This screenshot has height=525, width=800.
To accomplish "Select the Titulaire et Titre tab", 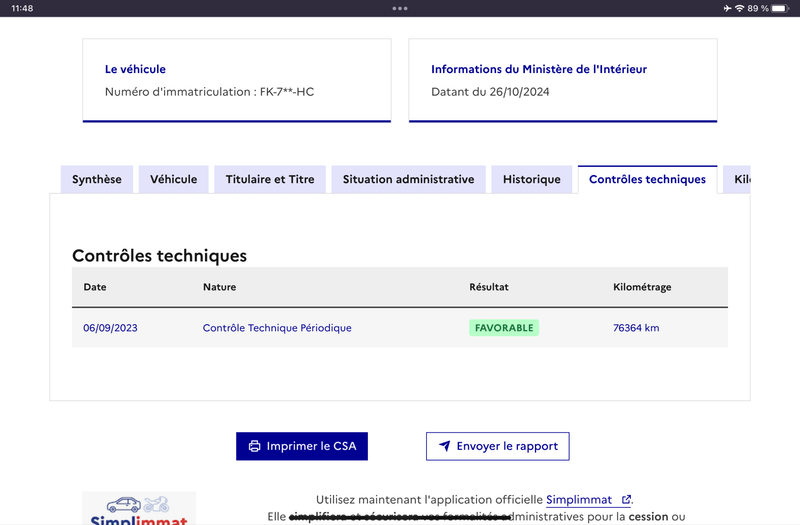I will (270, 180).
